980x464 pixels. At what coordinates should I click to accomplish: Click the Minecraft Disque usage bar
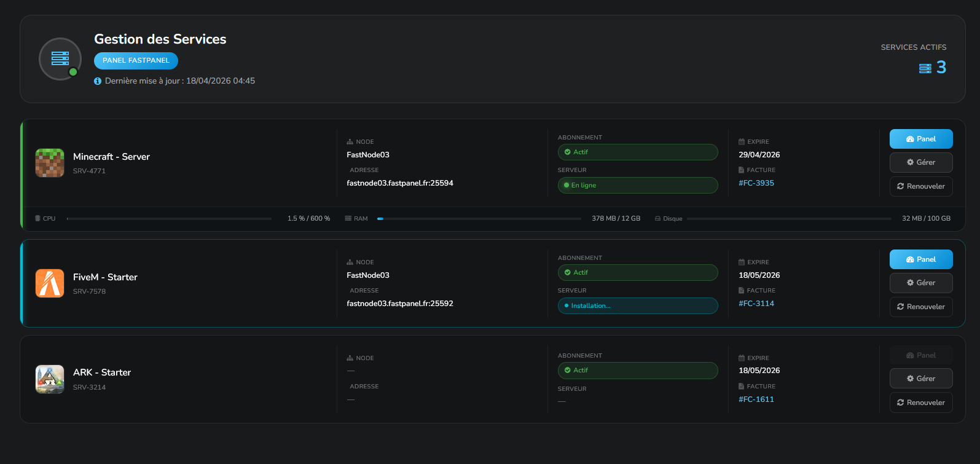pyautogui.click(x=789, y=219)
